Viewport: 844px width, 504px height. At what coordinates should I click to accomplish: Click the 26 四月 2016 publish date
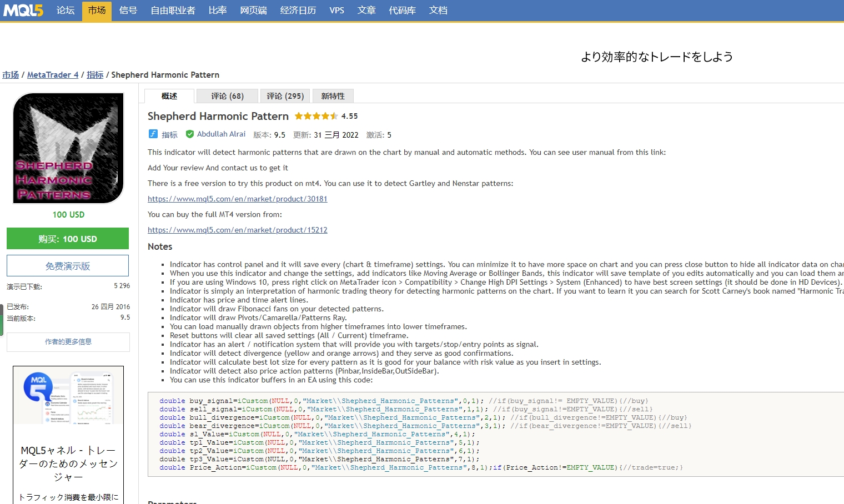111,306
